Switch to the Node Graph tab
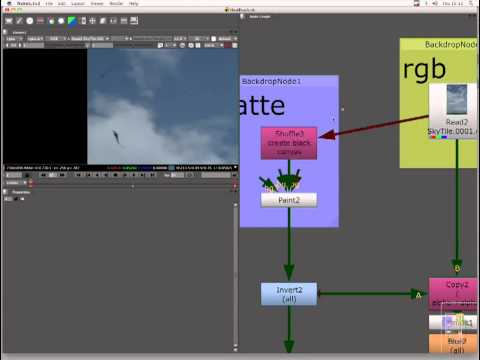This screenshot has height=360, width=480. point(260,17)
